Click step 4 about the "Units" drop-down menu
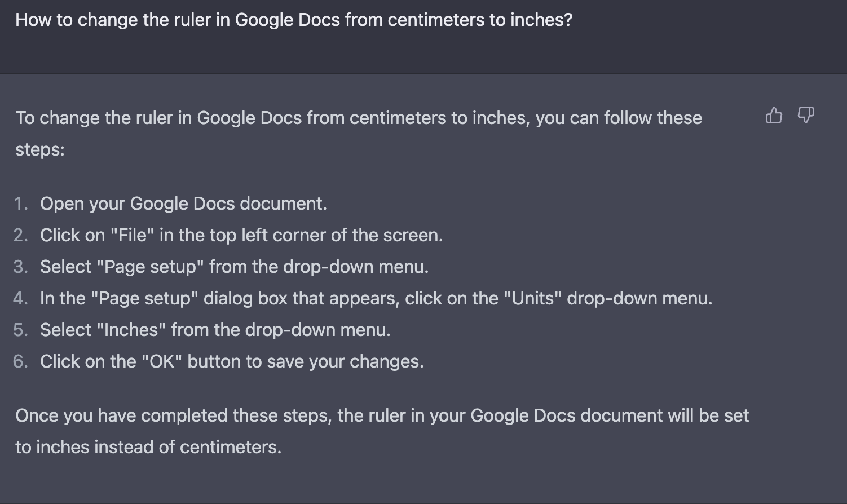This screenshot has width=847, height=504. [376, 298]
